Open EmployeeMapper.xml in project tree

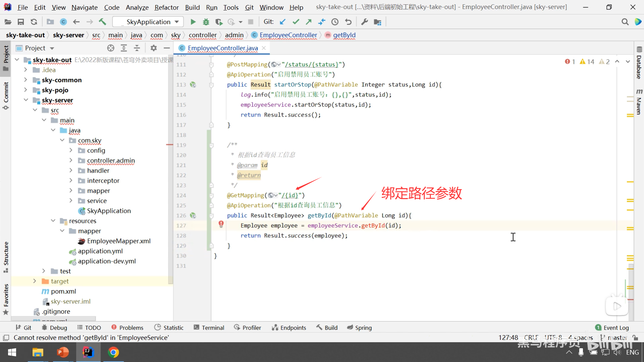118,241
